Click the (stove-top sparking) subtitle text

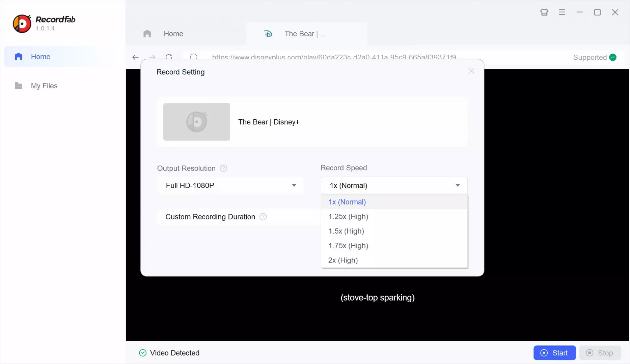(378, 298)
